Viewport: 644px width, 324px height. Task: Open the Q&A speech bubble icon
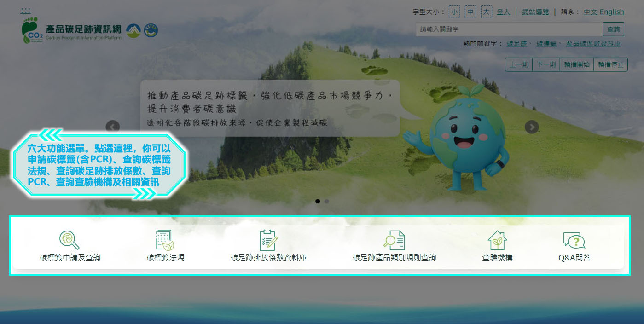click(x=574, y=240)
